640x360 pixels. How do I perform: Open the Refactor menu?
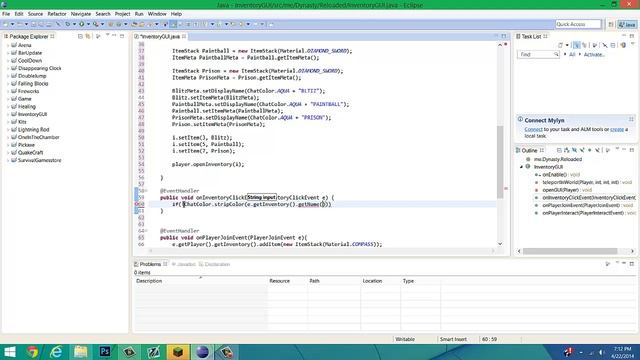57,14
